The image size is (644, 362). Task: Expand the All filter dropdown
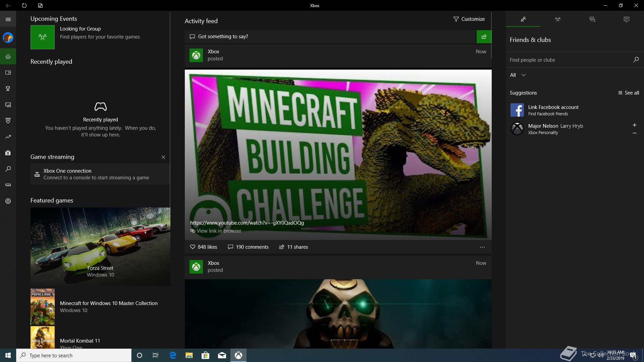518,75
